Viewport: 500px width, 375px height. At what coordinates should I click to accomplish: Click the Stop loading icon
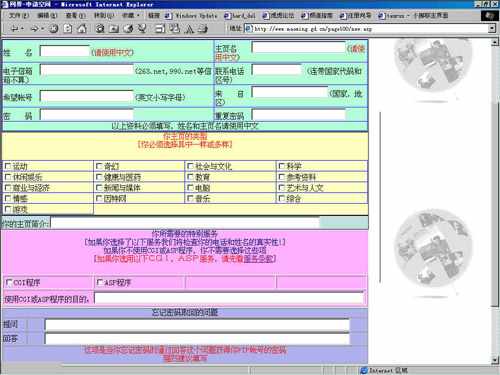pyautogui.click(x=54, y=29)
